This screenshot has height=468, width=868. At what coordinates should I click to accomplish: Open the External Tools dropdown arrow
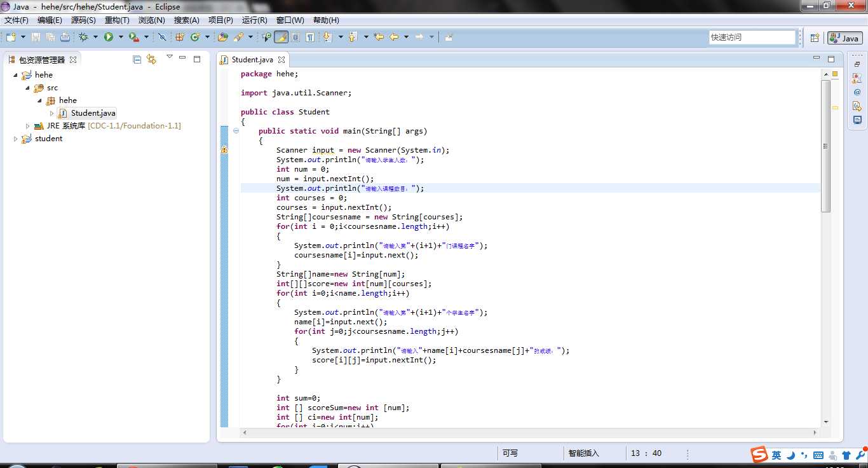pyautogui.click(x=146, y=38)
